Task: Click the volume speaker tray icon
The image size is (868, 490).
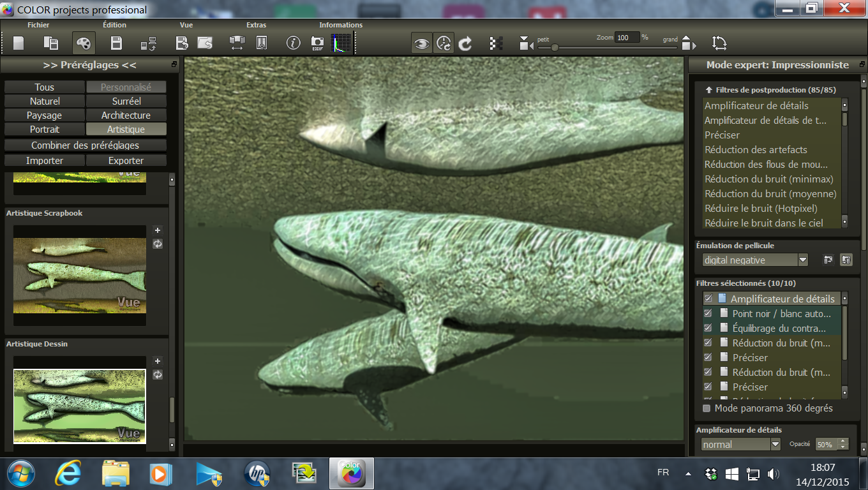Action: coord(774,474)
